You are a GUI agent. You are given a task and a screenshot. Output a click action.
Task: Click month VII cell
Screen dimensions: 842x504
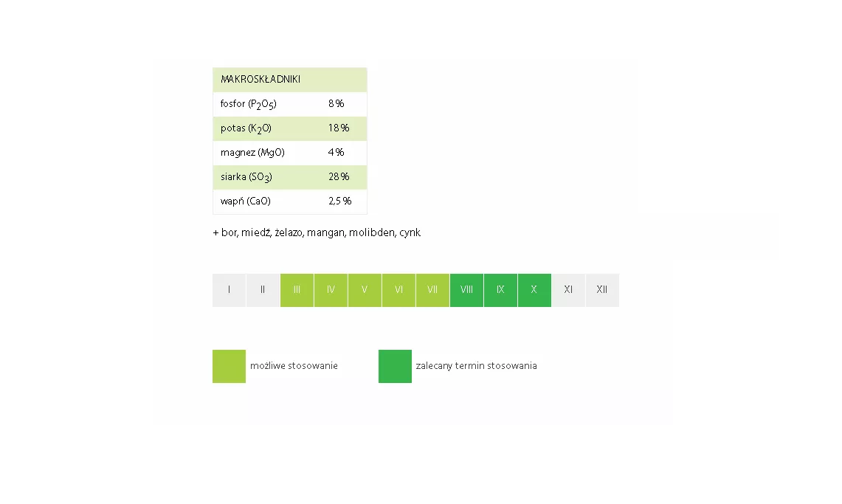pyautogui.click(x=432, y=290)
